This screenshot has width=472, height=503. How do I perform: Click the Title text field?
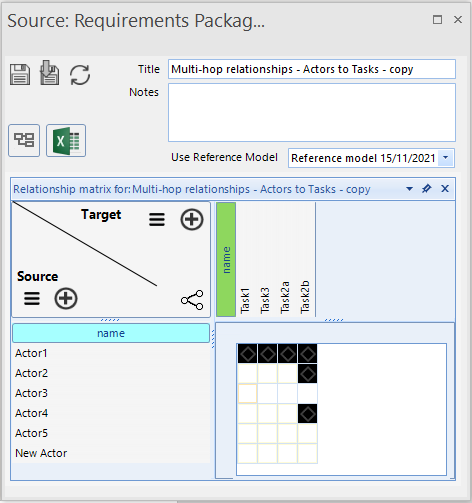click(312, 69)
